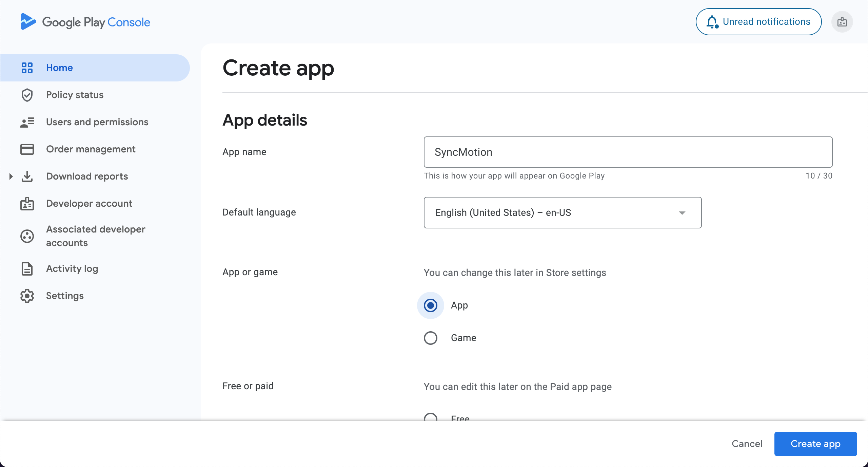Click the App radio label text
Viewport: 868px width, 467px height.
click(x=459, y=305)
